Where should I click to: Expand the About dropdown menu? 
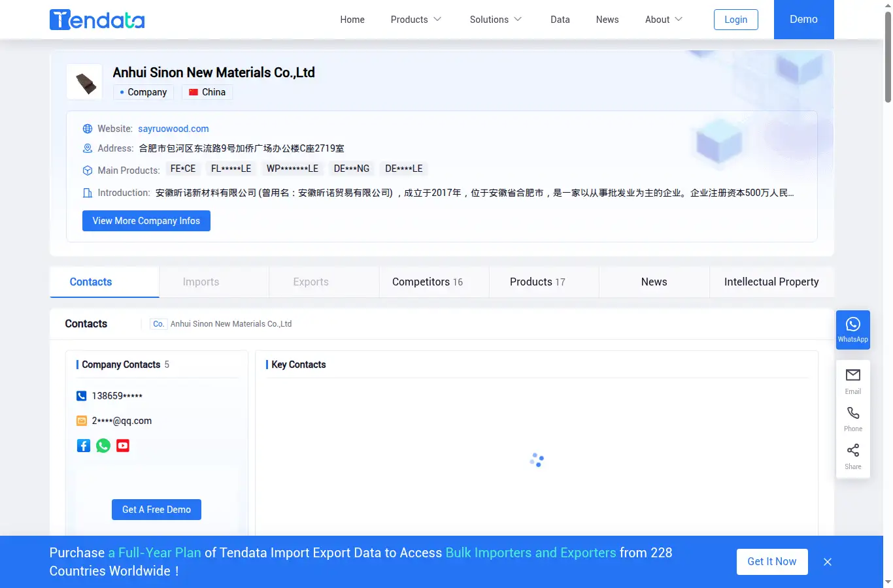click(664, 20)
